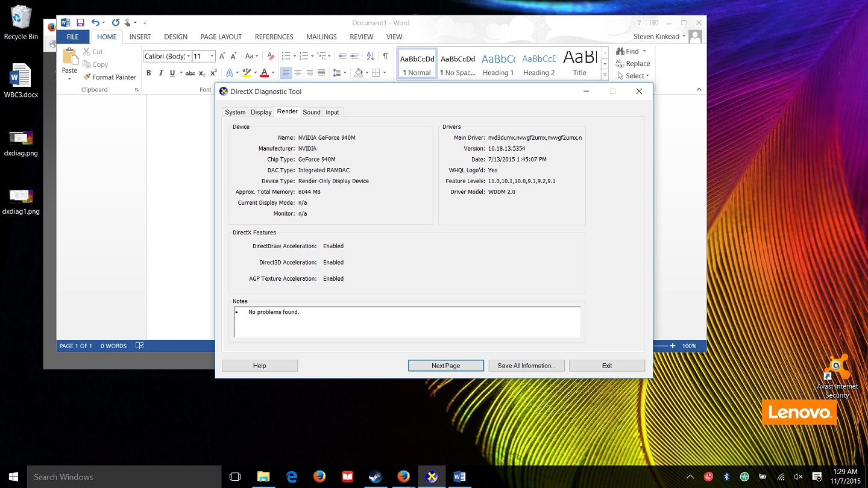Viewport: 868px width, 488px height.
Task: Click the Redo/Repeat arrow in Word toolbar
Action: tap(116, 23)
